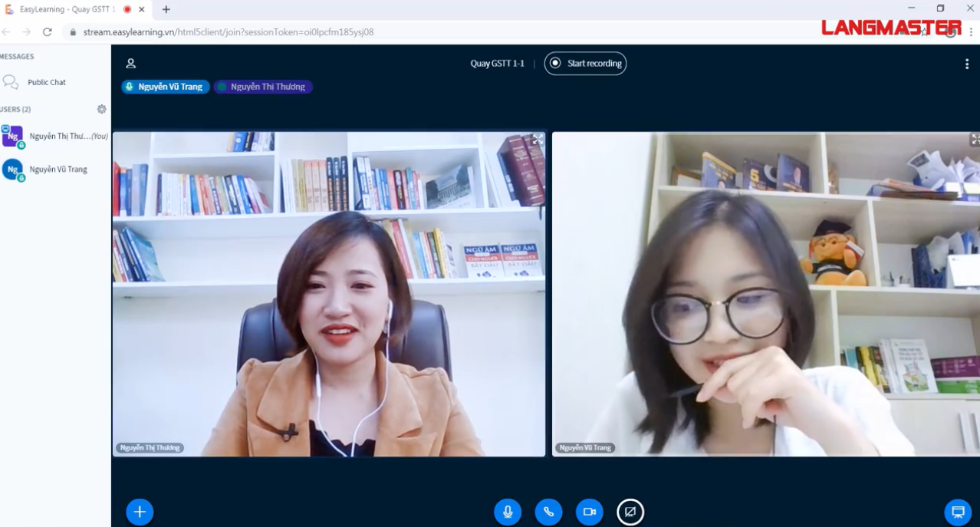
Task: Start screen sharing
Action: pos(630,512)
